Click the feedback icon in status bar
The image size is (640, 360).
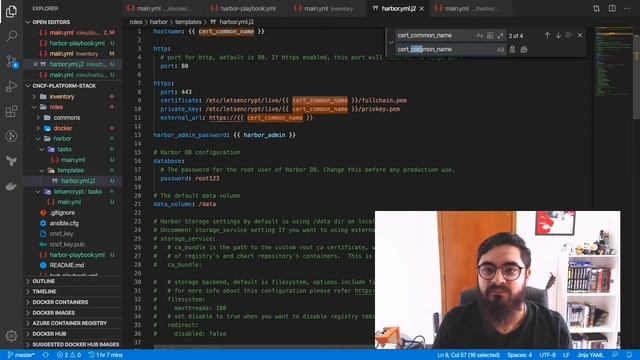point(615,355)
